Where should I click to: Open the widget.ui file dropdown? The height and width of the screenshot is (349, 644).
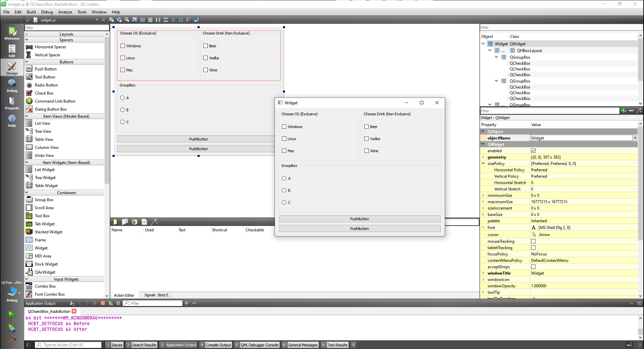97,20
